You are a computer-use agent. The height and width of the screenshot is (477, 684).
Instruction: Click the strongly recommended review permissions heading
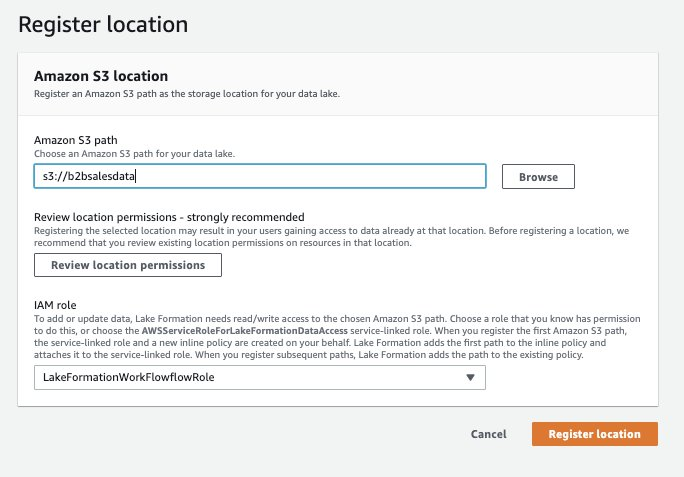click(x=168, y=217)
